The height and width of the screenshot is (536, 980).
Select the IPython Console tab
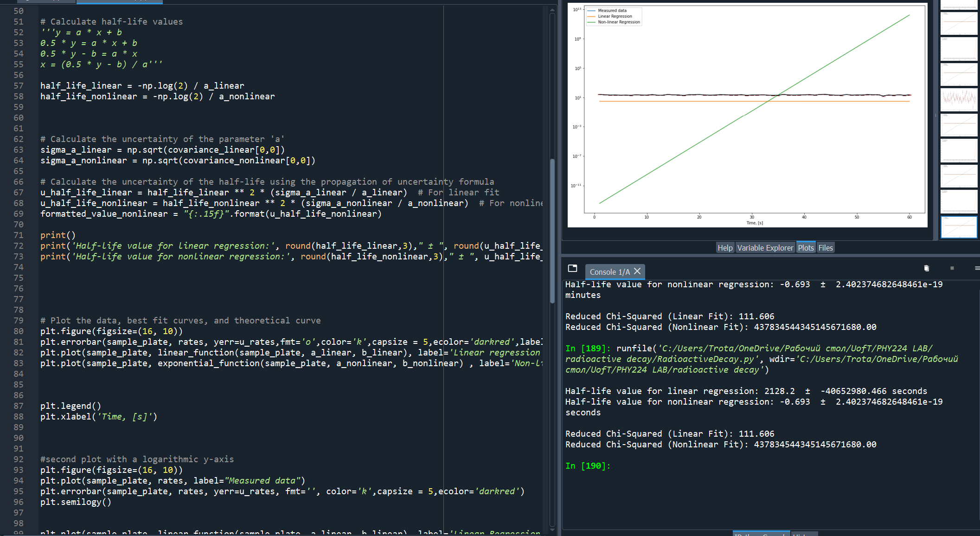click(x=761, y=534)
